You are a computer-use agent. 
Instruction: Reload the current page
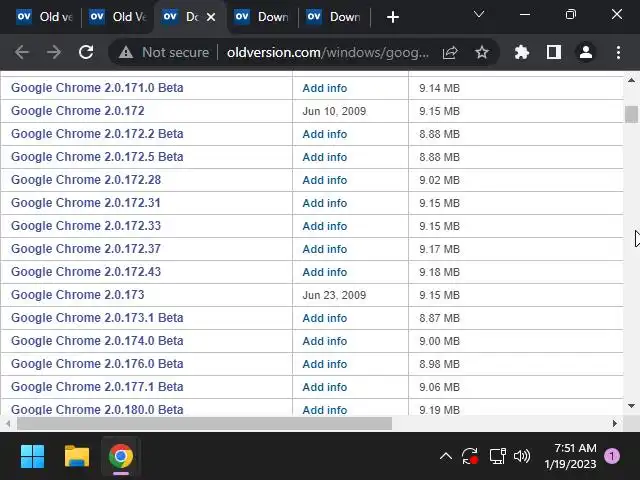click(86, 52)
